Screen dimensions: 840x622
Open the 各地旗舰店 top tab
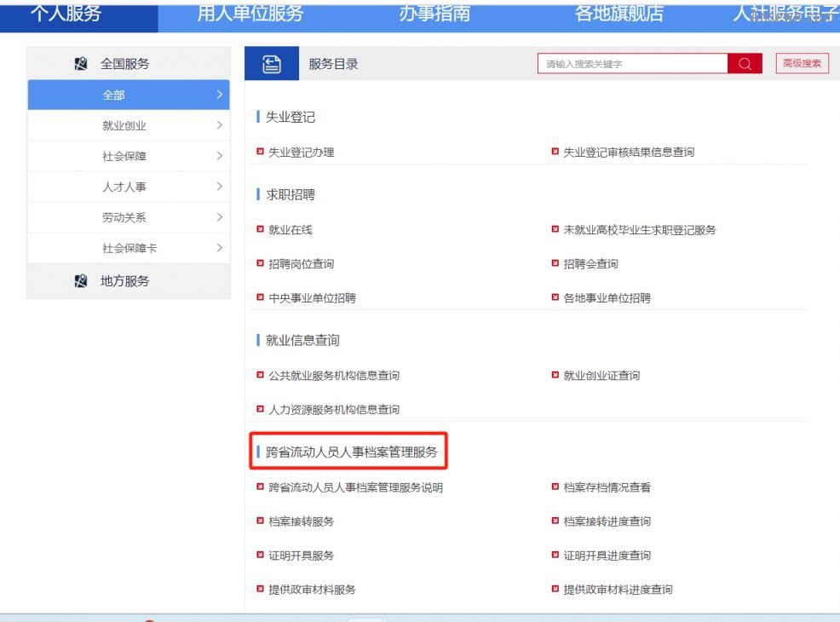click(x=618, y=14)
